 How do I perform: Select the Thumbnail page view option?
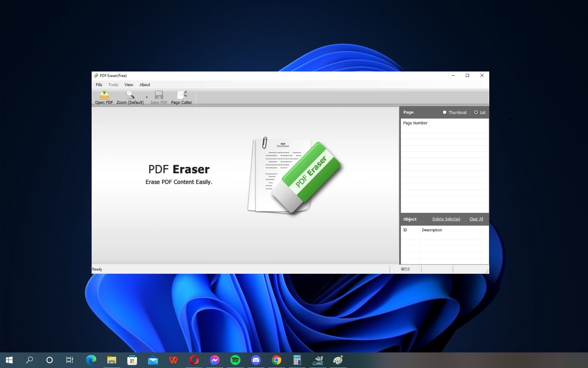point(445,112)
